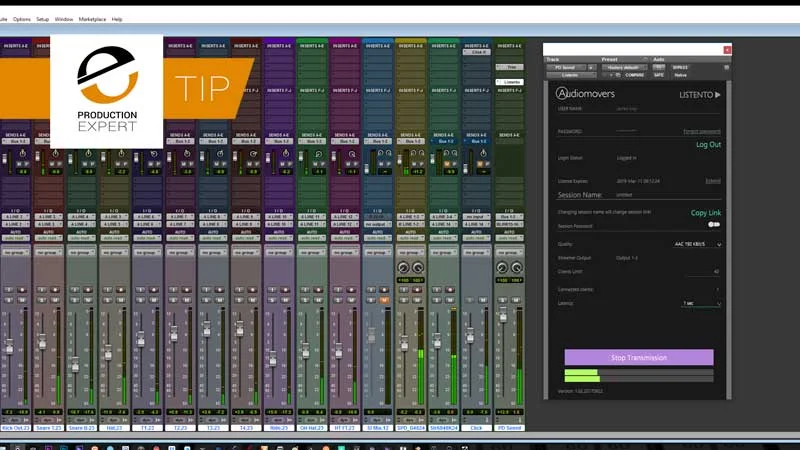Record-enable the Ride.23 track

[285, 290]
